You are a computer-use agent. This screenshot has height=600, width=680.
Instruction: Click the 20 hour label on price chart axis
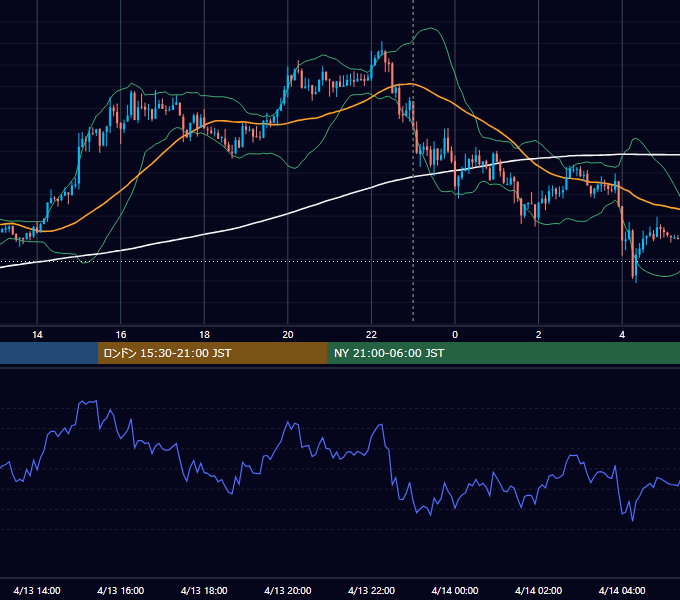click(288, 335)
